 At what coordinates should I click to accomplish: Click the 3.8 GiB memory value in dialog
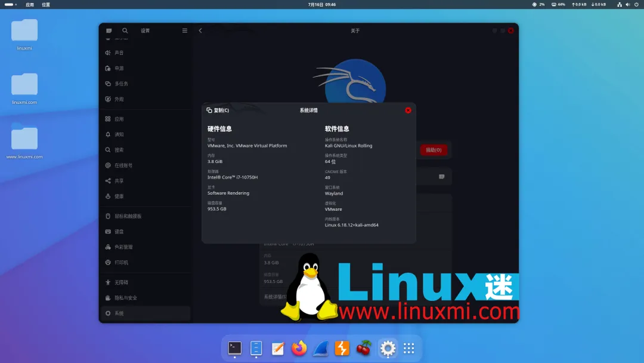coord(215,162)
